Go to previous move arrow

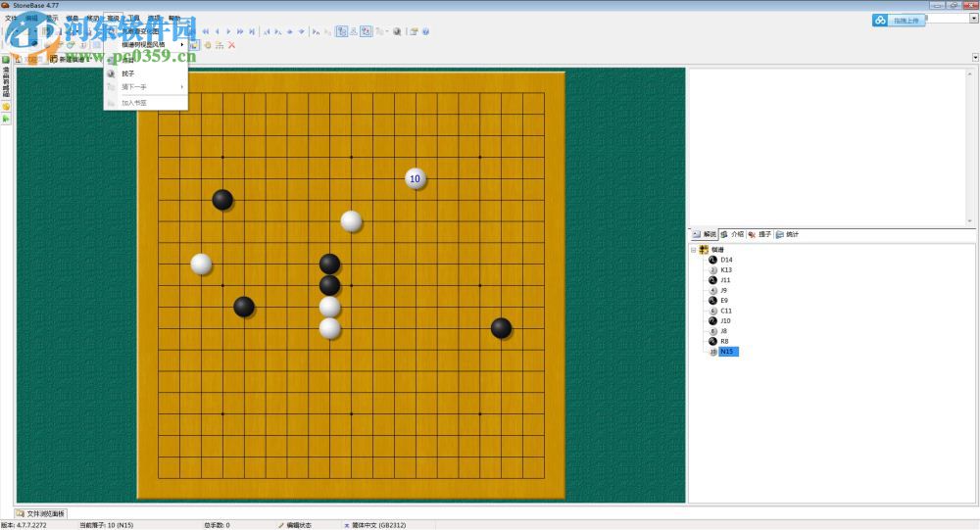click(x=217, y=31)
